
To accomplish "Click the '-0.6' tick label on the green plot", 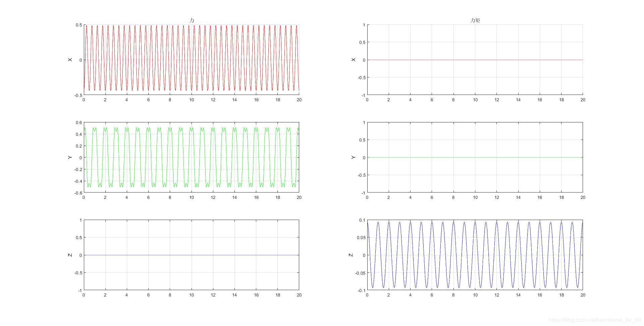I will (78, 193).
